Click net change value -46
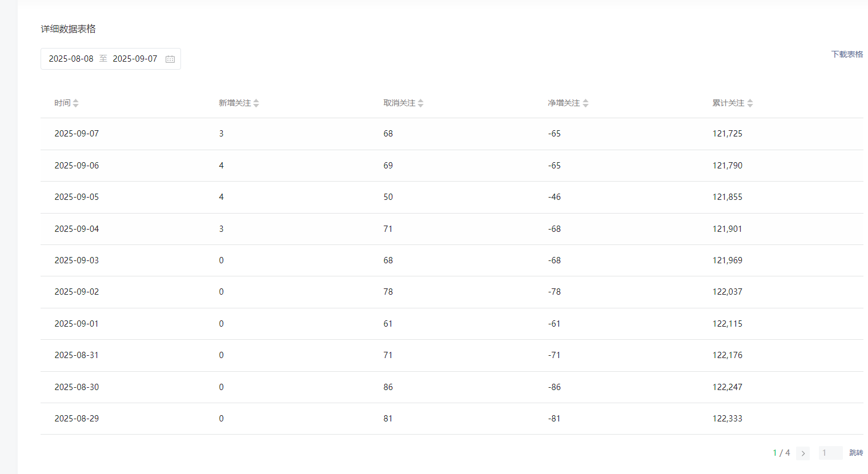Screen dimensions: 868x474 tap(554, 197)
